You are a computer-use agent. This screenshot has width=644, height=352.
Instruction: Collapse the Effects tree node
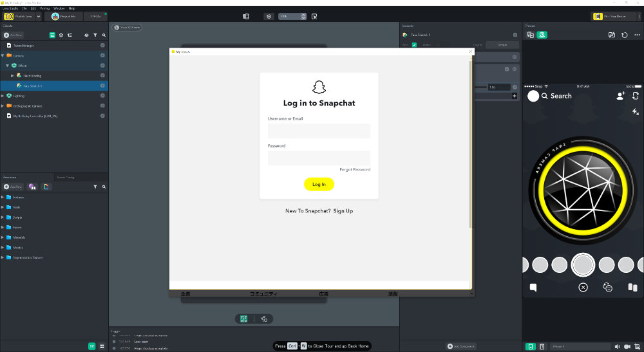coord(7,66)
